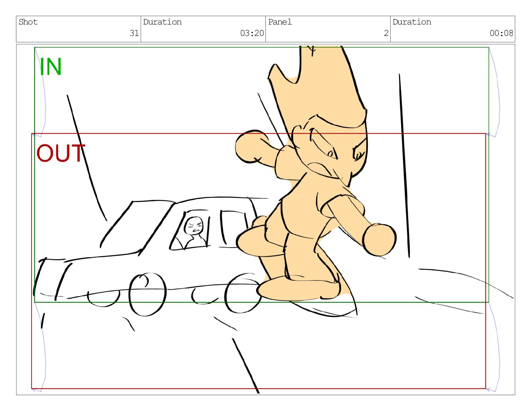The image size is (532, 411).
Task: Click the shot duration value 03:20
Action: (x=252, y=33)
